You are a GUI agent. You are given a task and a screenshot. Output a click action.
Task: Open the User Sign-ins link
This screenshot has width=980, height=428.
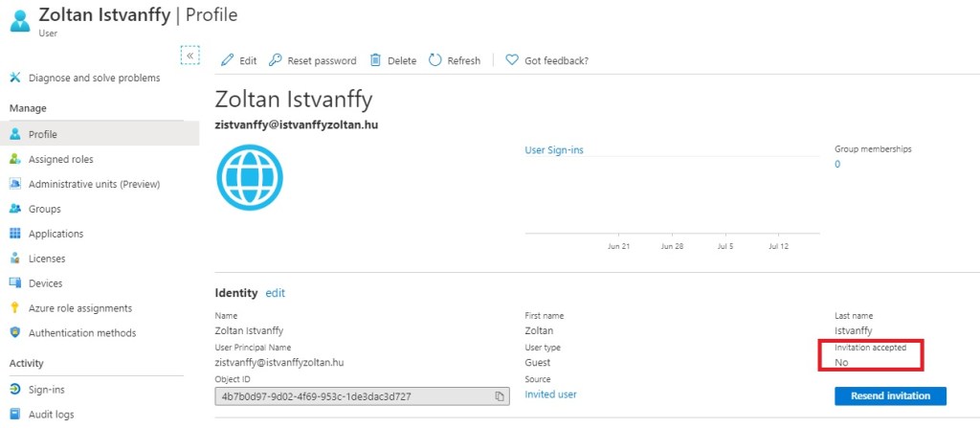point(554,150)
